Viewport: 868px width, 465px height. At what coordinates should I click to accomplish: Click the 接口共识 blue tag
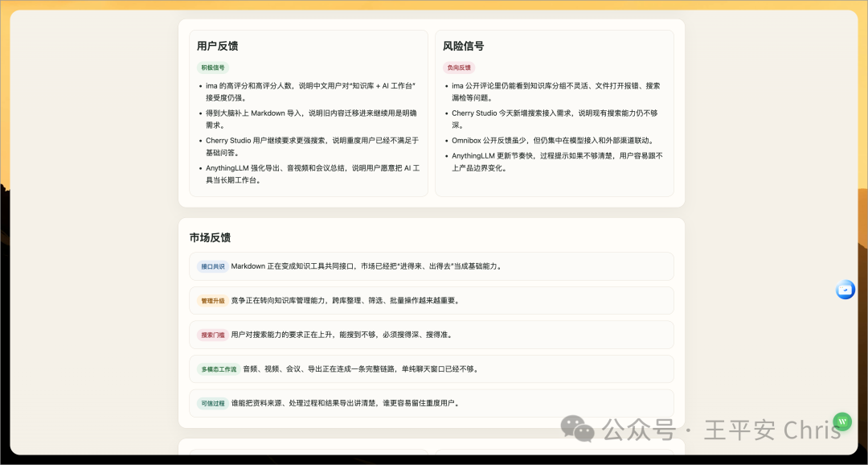click(213, 266)
